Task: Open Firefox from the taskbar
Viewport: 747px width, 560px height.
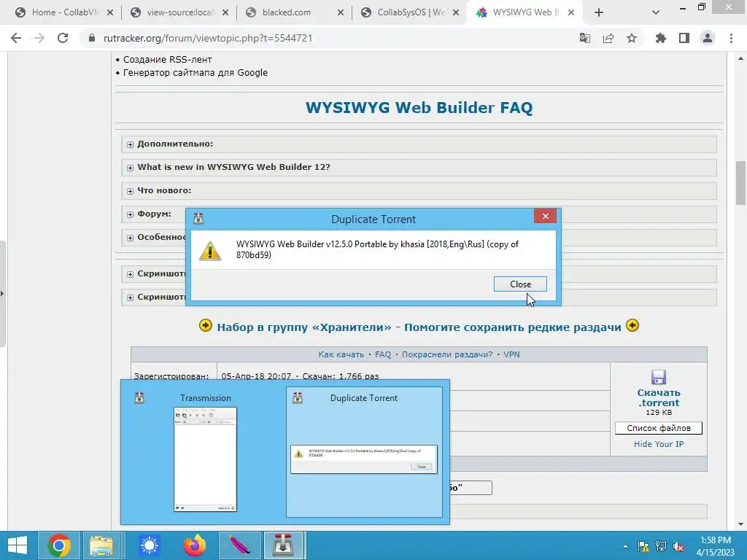Action: pos(194,545)
